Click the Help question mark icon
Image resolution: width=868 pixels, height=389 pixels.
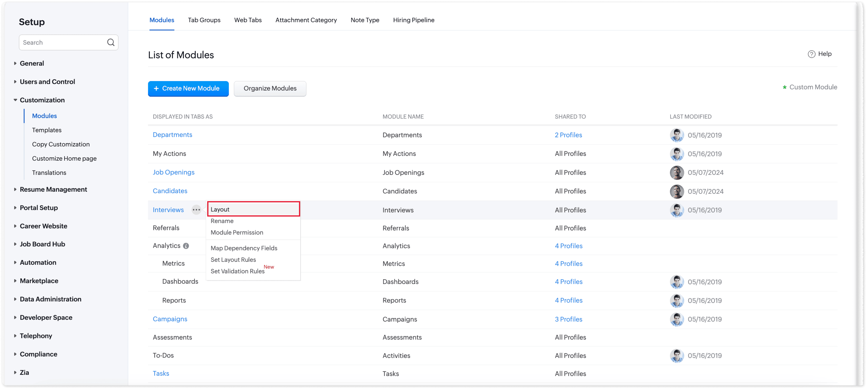(811, 54)
